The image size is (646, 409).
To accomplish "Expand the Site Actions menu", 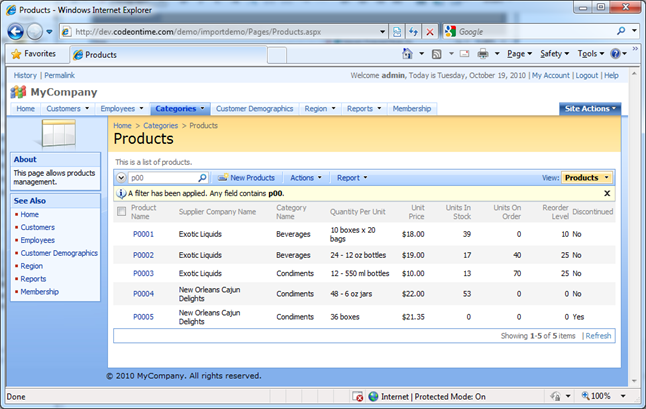I will [589, 108].
